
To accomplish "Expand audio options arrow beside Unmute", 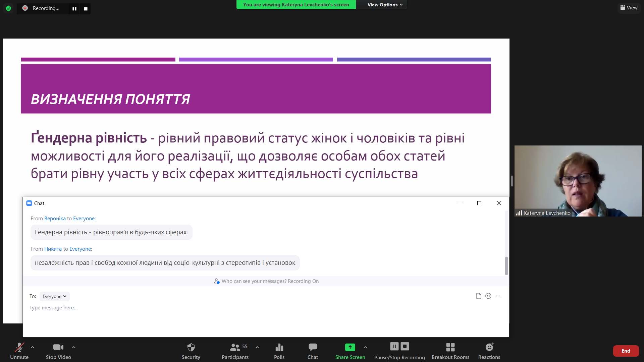I will [x=33, y=347].
